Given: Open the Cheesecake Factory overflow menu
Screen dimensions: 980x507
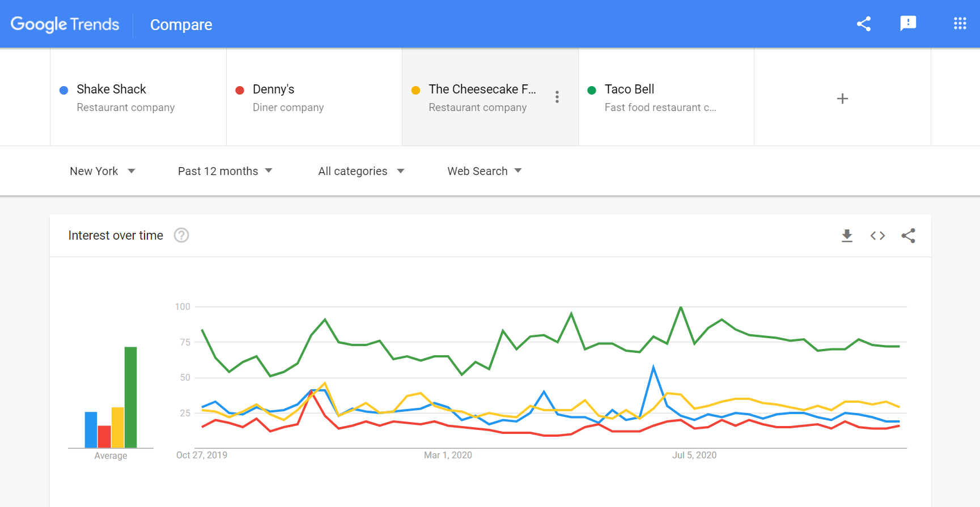Looking at the screenshot, I should pos(557,97).
